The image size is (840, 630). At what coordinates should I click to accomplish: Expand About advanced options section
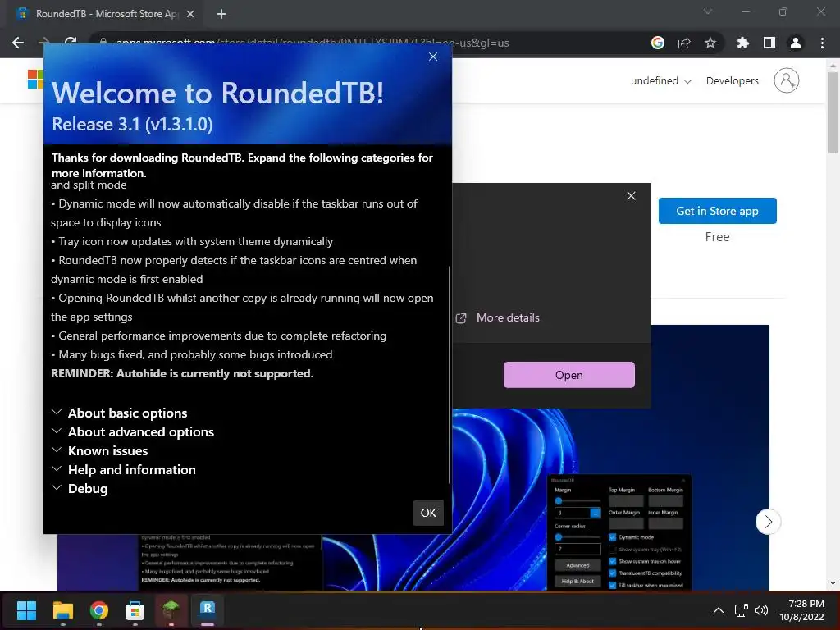(x=132, y=431)
